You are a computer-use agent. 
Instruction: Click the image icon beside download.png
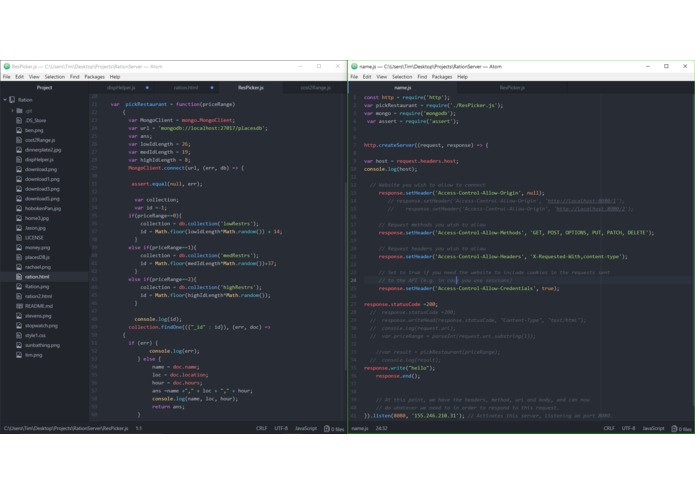[19, 169]
